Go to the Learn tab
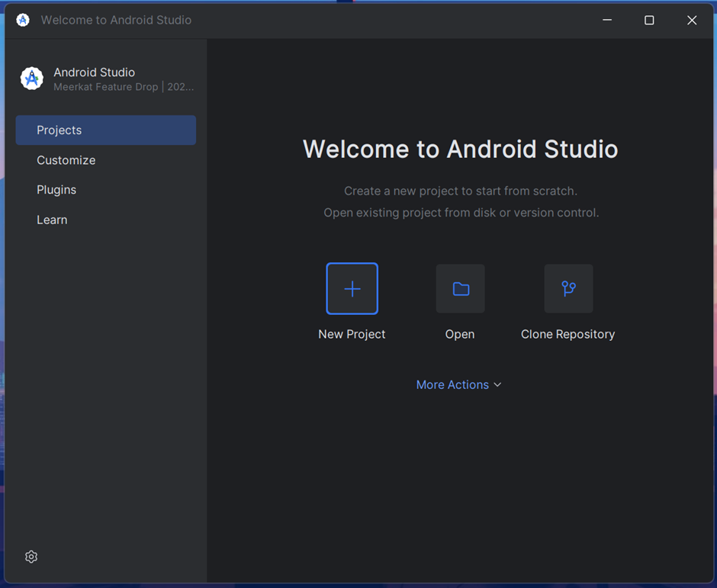Screen dimensions: 717x588 coord(105,220)
